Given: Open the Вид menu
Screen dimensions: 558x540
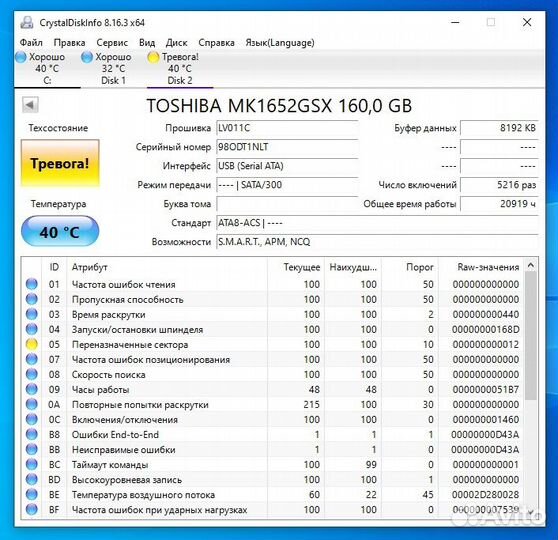Looking at the screenshot, I should click(147, 43).
